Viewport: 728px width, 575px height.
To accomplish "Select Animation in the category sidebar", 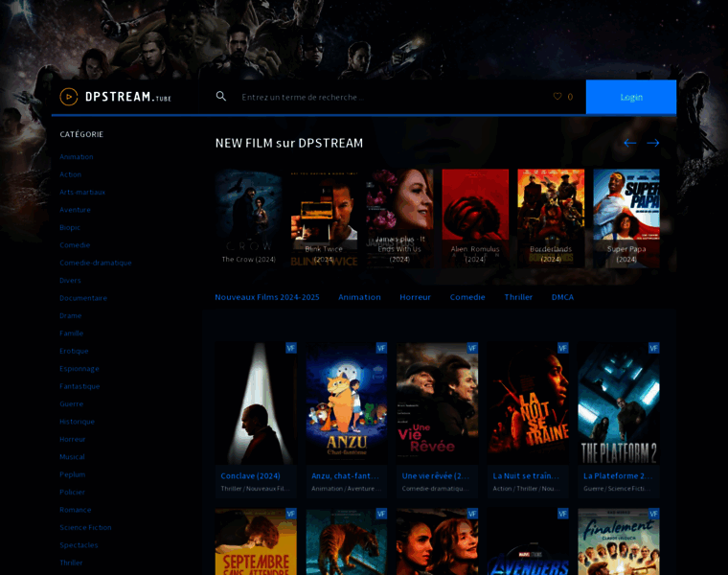I will point(76,157).
